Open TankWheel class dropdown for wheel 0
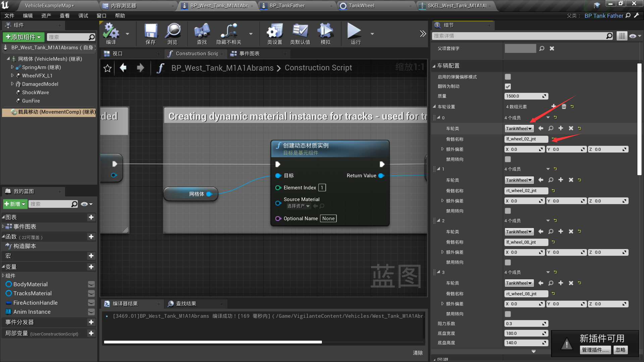The height and width of the screenshot is (362, 644). pos(519,129)
